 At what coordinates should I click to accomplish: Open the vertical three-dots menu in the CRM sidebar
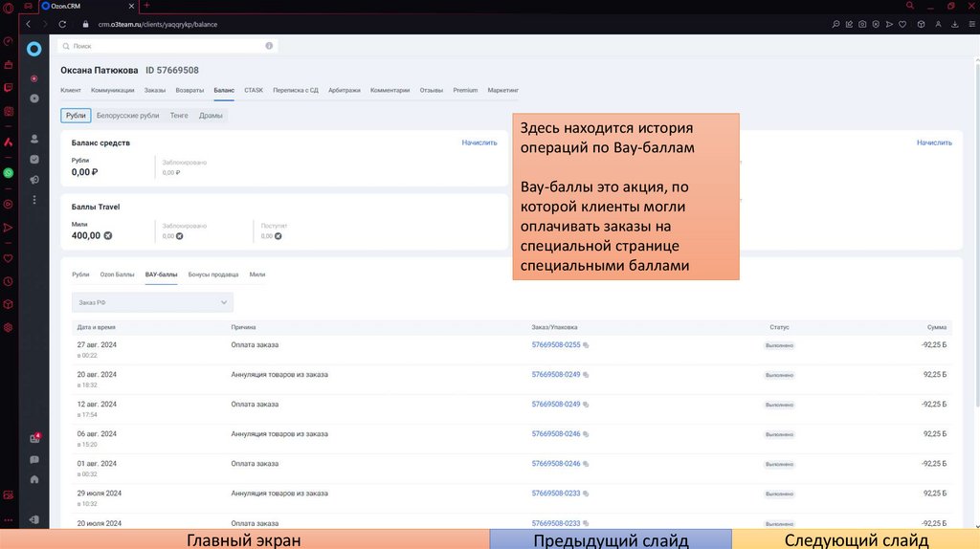pyautogui.click(x=34, y=200)
